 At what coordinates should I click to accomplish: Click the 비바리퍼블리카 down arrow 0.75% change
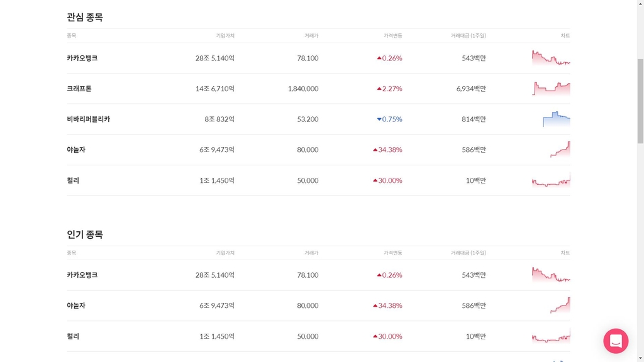[389, 119]
